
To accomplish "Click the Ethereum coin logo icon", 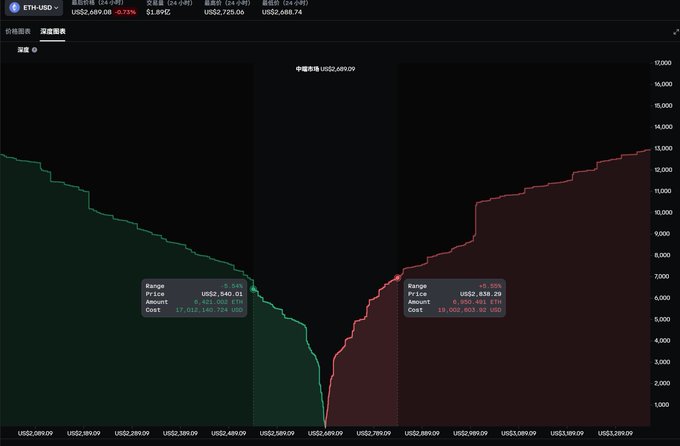I will (15, 7).
